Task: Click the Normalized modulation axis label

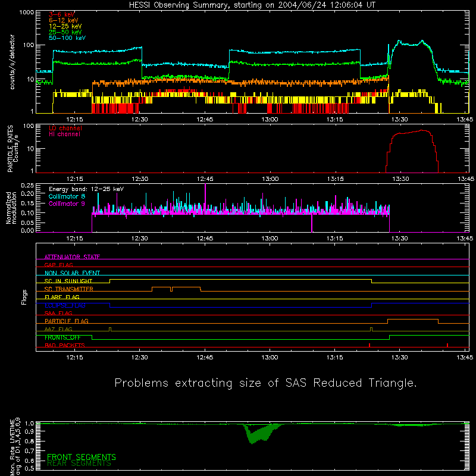Action: coord(11,208)
